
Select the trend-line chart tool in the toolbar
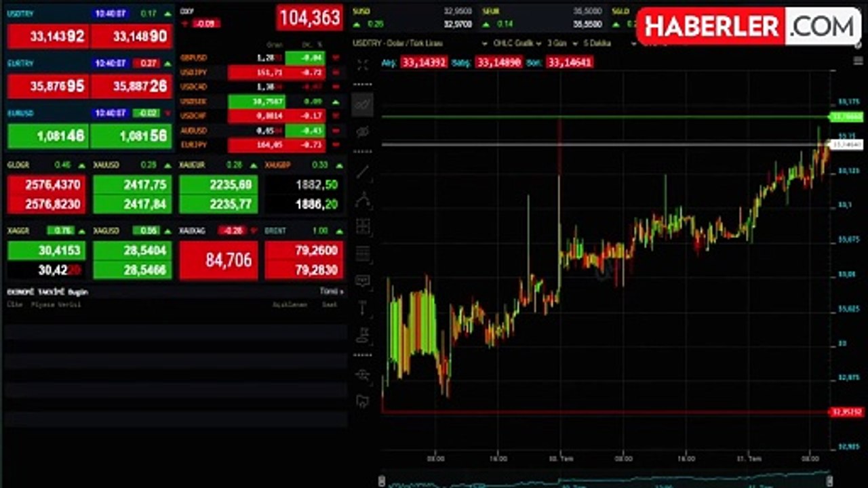363,105
